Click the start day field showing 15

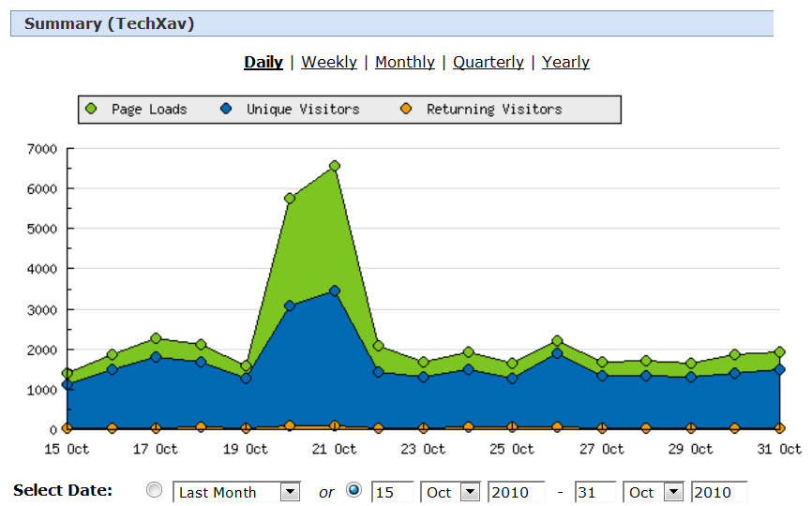point(392,492)
